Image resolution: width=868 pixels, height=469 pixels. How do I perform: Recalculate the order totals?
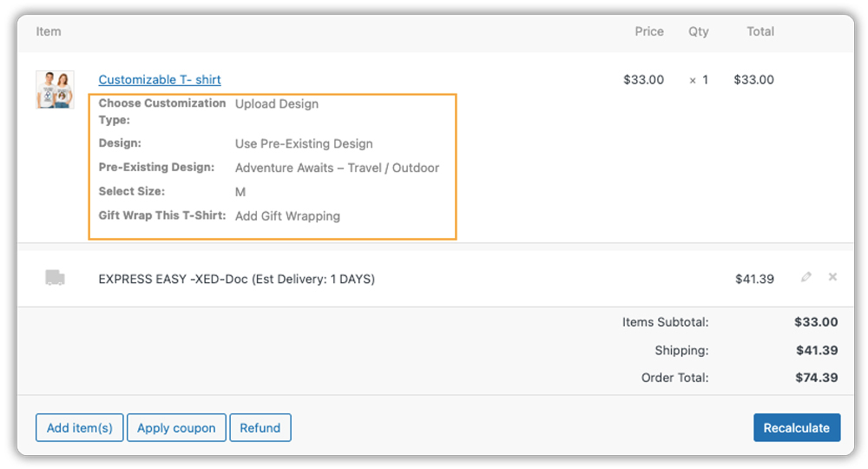[x=797, y=427]
